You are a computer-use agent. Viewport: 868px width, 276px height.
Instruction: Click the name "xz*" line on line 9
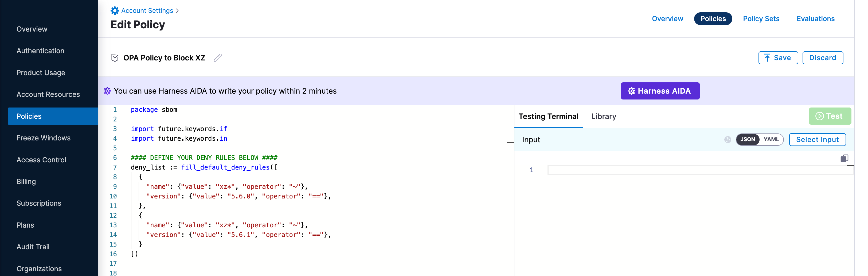click(227, 187)
